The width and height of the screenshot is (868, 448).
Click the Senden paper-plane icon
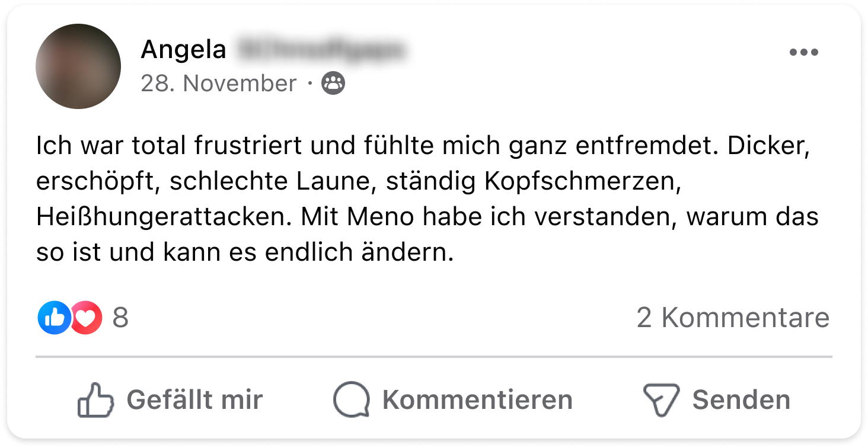(x=660, y=400)
